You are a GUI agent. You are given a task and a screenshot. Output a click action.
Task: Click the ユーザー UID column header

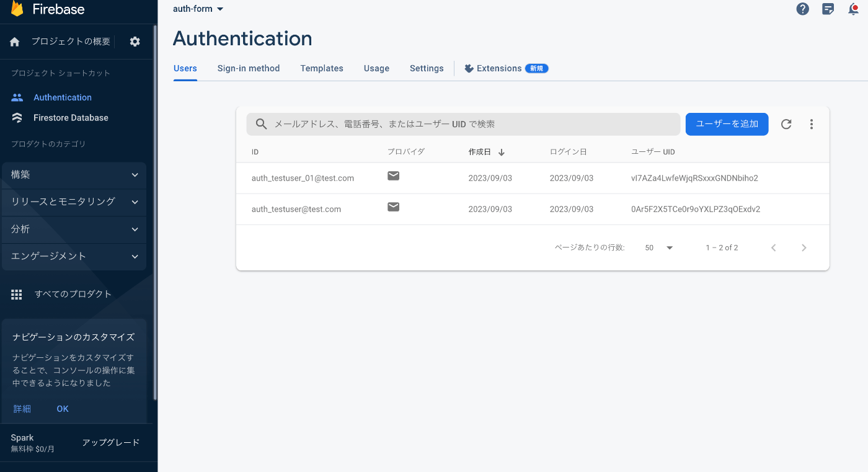click(x=653, y=152)
